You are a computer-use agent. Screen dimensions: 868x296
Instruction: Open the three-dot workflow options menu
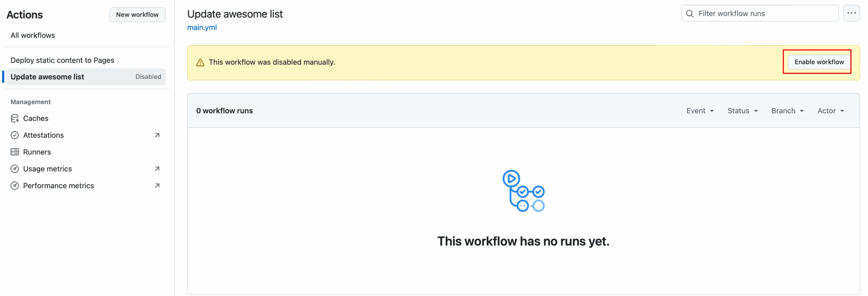click(x=851, y=14)
